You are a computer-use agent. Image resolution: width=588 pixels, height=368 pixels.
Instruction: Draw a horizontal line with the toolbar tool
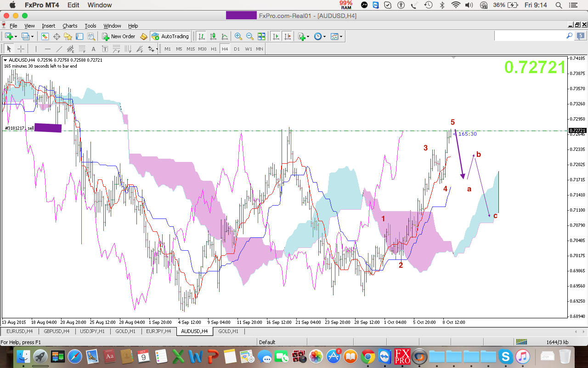[47, 49]
